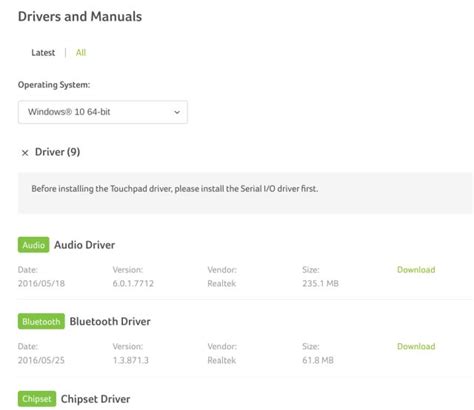This screenshot has height=410, width=474.
Task: Click Bluetooth Driver version 1.3.871.3
Action: click(x=130, y=360)
